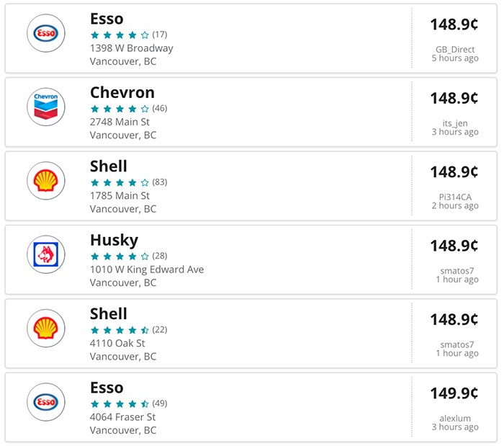This screenshot has height=446, width=504.
Task: Open reporter its_jen's profile
Action: click(x=455, y=123)
